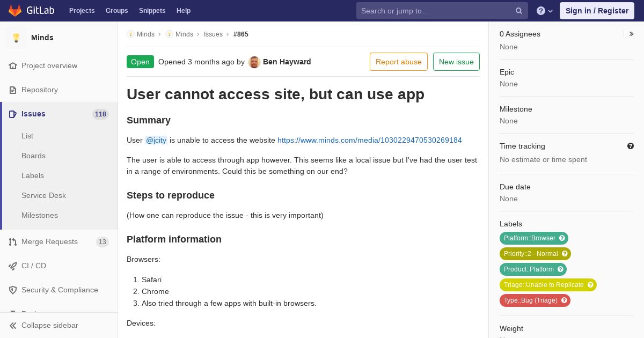Click the first Minds breadcrumb avatar icon
The image size is (644, 338).
130,34
